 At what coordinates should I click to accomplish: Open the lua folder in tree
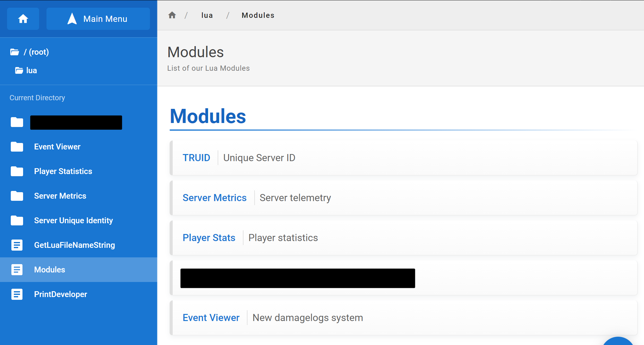[31, 70]
